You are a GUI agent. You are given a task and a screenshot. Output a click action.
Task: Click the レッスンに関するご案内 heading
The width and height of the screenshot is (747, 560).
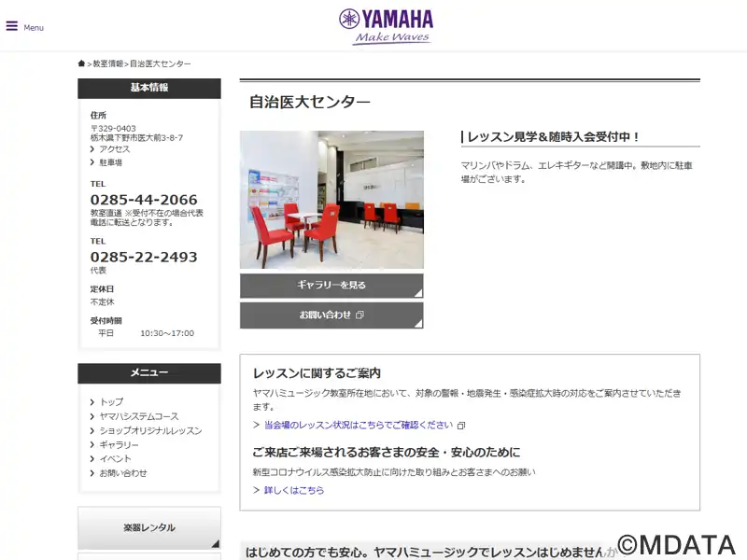[x=317, y=373]
